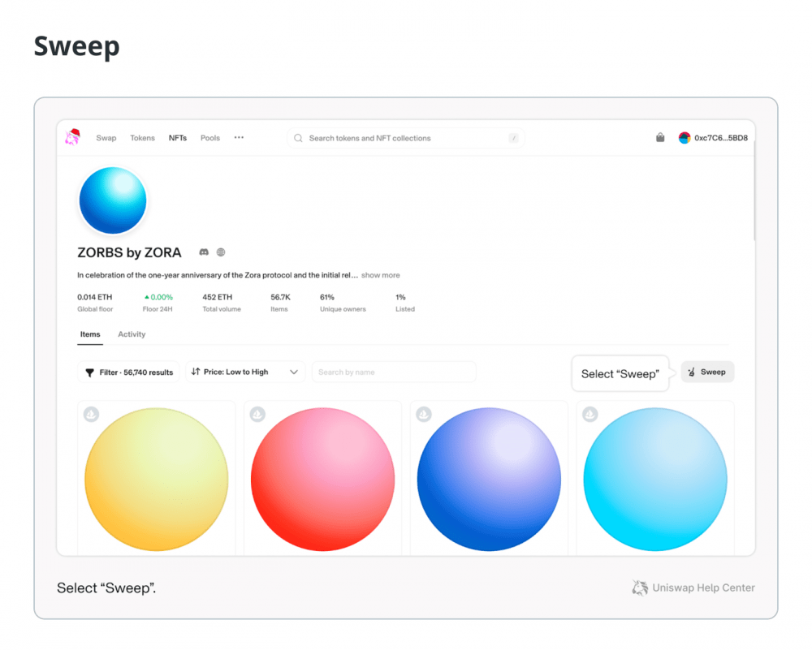The image size is (812, 650).
Task: Click the search magnifier icon
Action: (298, 138)
